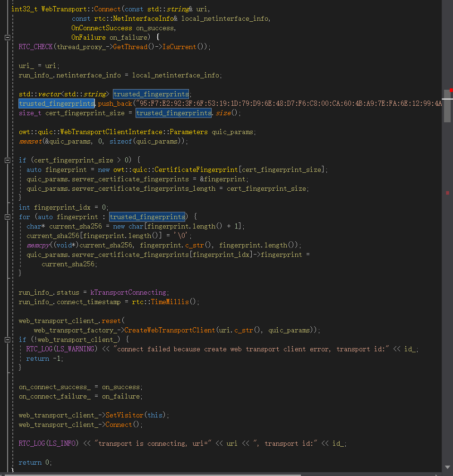The height and width of the screenshot is (476, 453).
Task: Click the red marker atop the scrollbar
Action: tap(451, 90)
